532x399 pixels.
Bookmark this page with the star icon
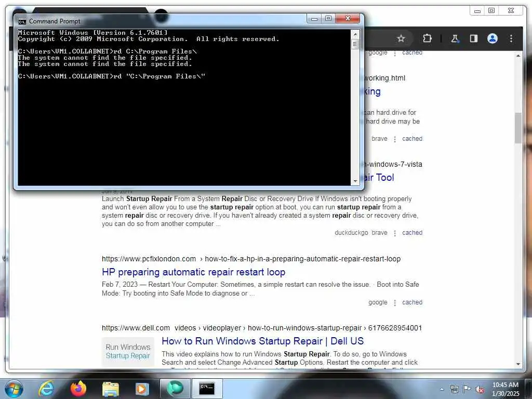pos(401,38)
